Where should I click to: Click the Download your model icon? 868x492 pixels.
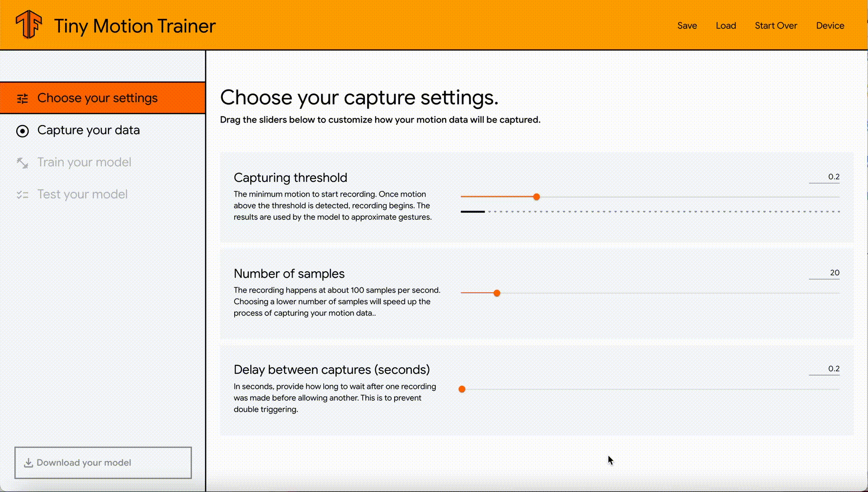(x=28, y=463)
